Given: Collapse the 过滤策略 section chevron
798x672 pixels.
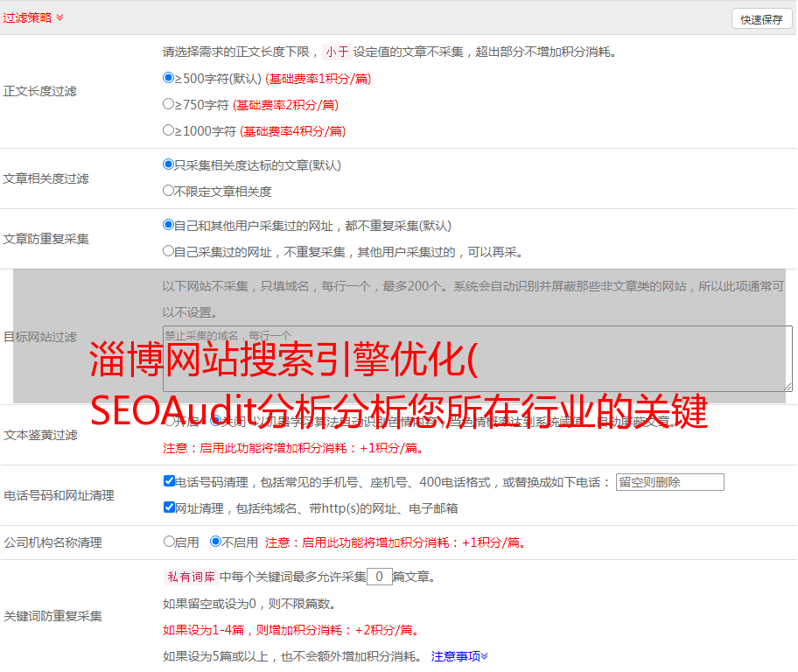Looking at the screenshot, I should tap(59, 17).
